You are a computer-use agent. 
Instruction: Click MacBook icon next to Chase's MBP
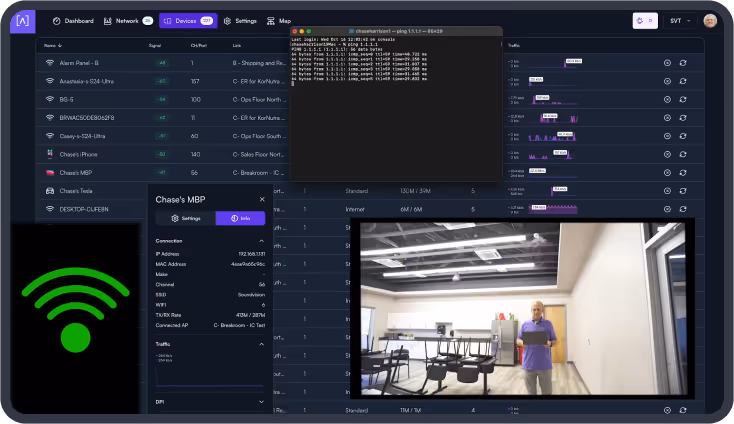coord(50,173)
